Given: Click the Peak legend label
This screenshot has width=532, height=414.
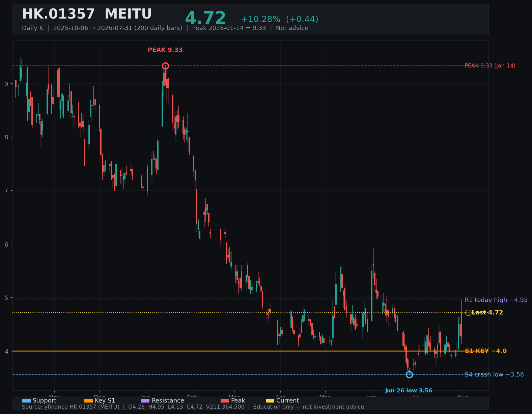Looking at the screenshot, I should point(238,401).
